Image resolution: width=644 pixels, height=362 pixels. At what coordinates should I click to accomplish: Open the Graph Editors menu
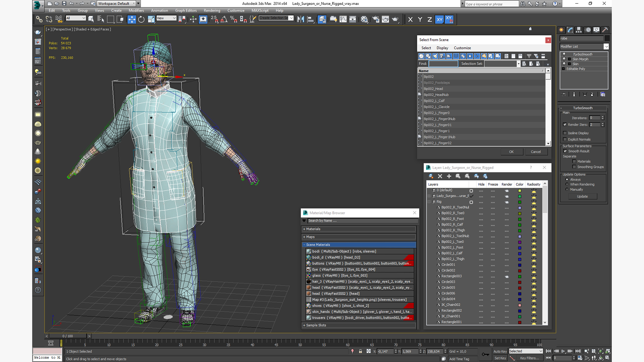(x=186, y=11)
